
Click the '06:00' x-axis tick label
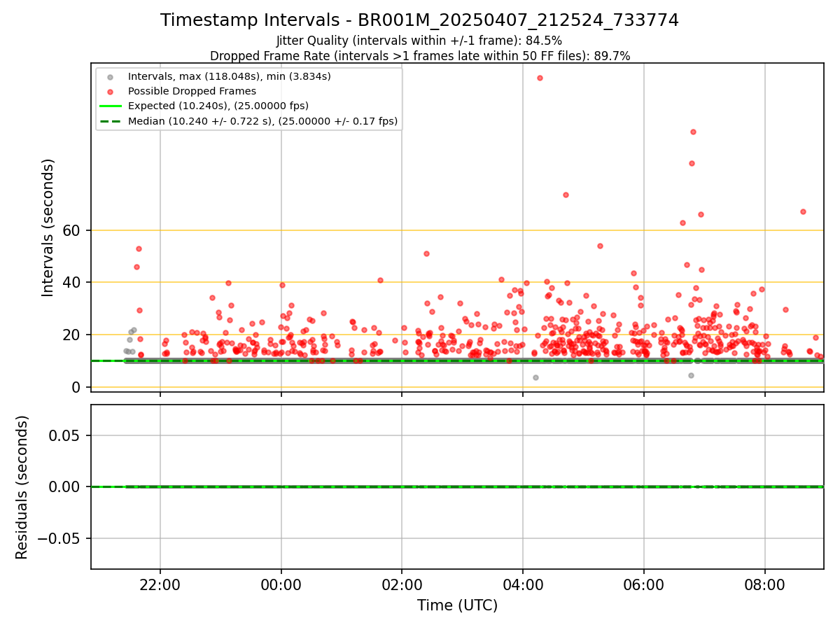[x=644, y=584]
